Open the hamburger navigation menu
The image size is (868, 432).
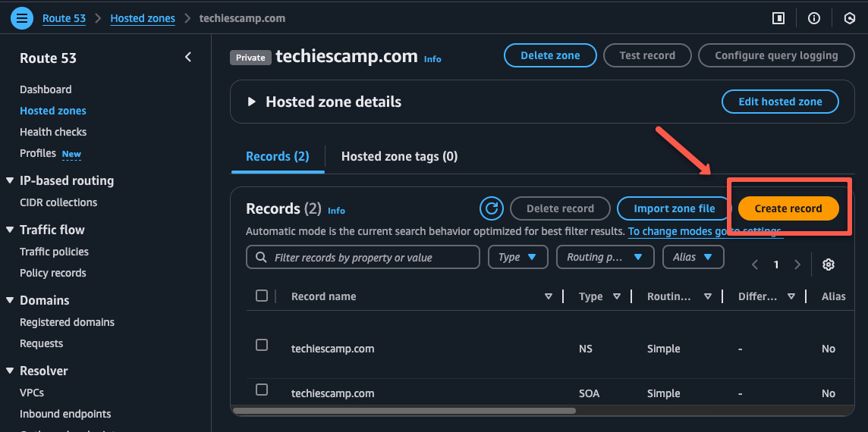pyautogui.click(x=21, y=18)
